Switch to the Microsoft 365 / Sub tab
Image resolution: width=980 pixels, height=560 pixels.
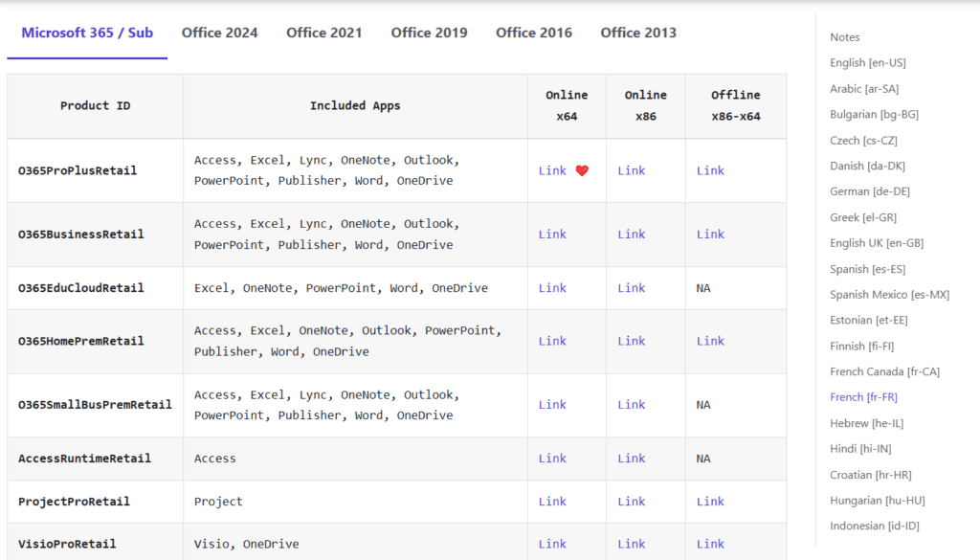87,33
